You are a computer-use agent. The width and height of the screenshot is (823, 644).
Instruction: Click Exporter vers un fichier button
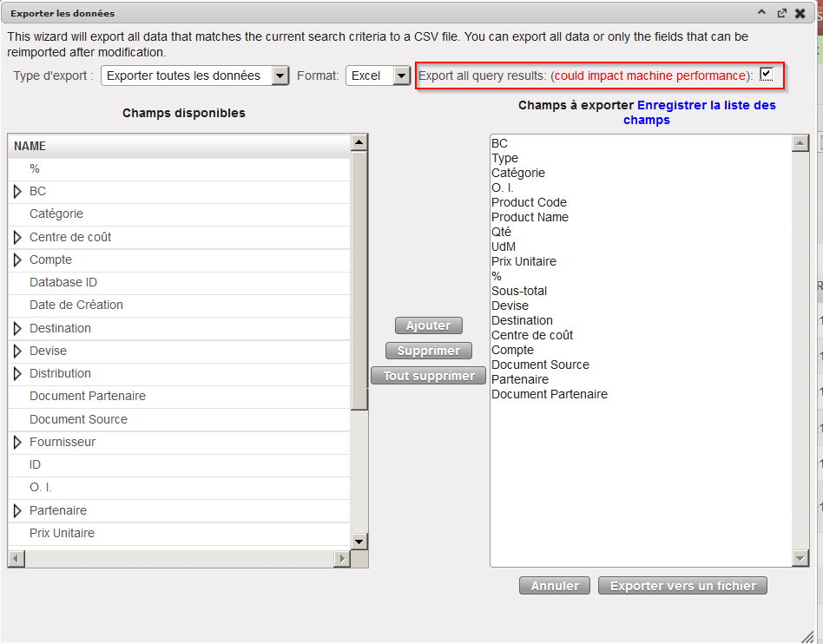(682, 586)
